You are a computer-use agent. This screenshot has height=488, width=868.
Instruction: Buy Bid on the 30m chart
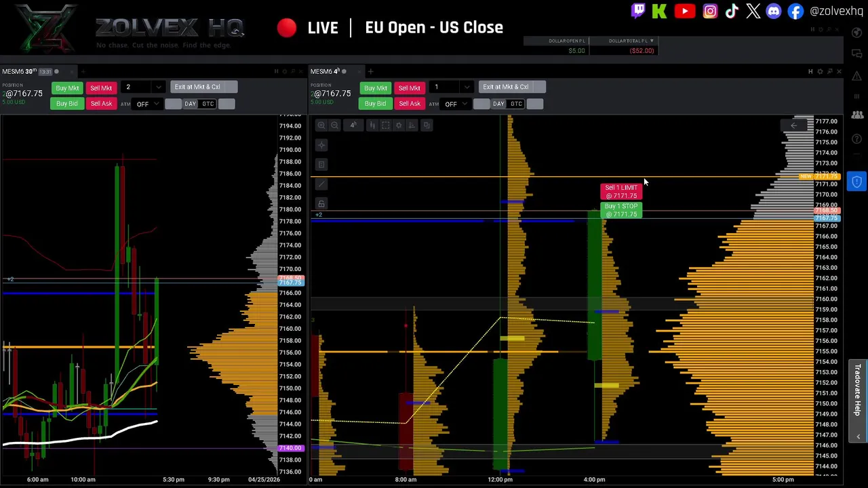pos(67,104)
